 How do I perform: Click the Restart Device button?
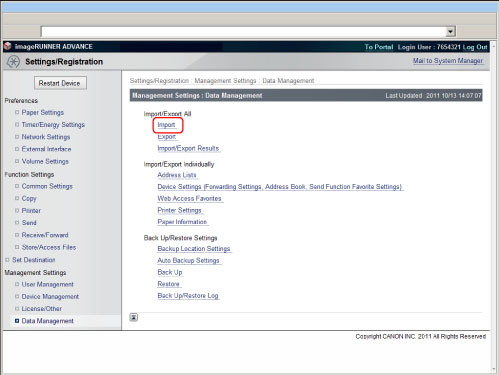tap(60, 83)
